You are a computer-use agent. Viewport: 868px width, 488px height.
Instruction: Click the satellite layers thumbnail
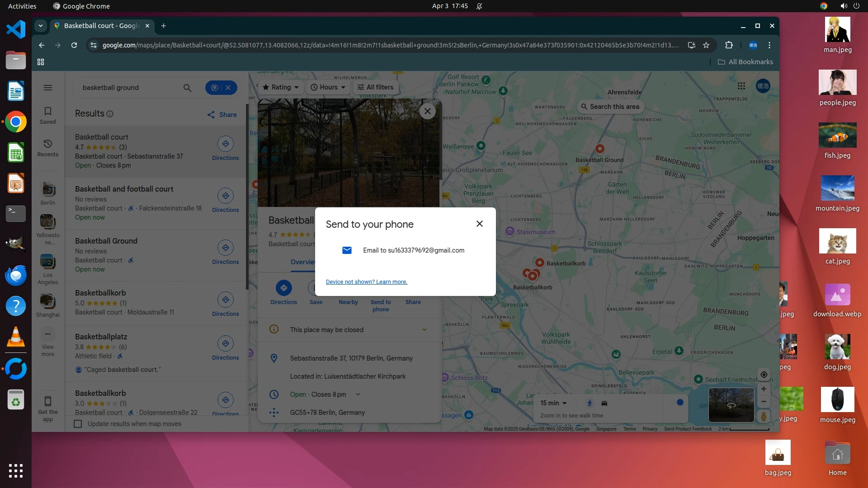click(731, 405)
